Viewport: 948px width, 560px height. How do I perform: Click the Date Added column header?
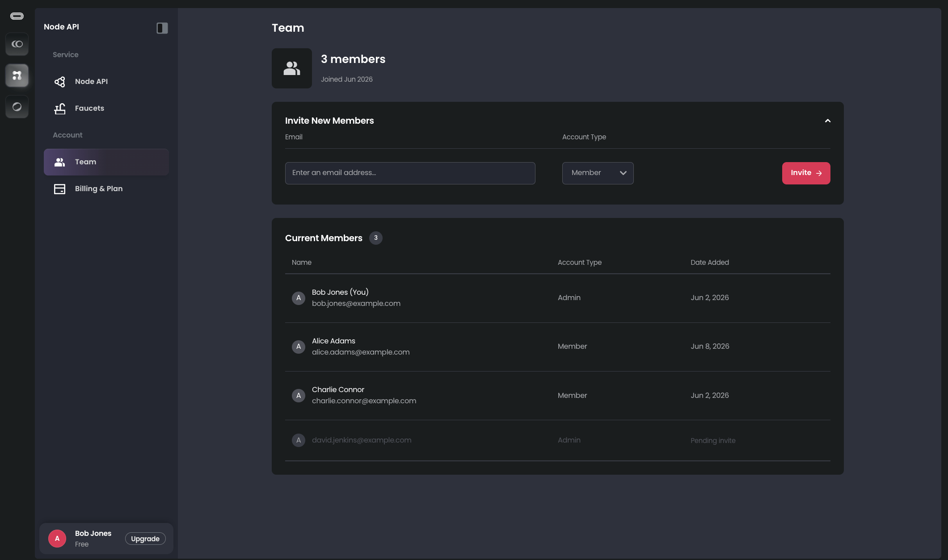(710, 263)
